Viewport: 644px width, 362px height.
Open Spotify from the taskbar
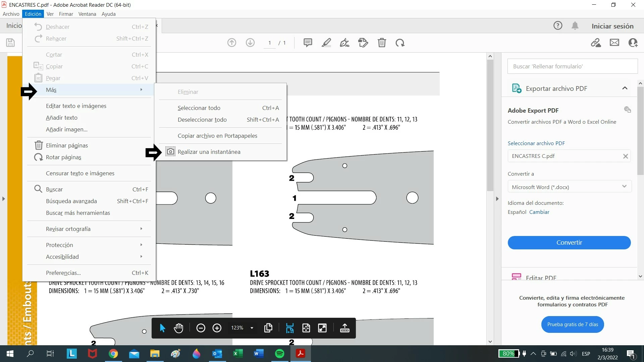click(x=279, y=354)
